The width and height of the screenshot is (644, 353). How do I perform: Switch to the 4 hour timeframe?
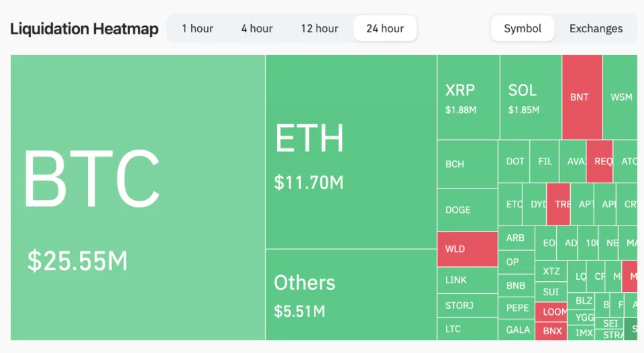257,28
